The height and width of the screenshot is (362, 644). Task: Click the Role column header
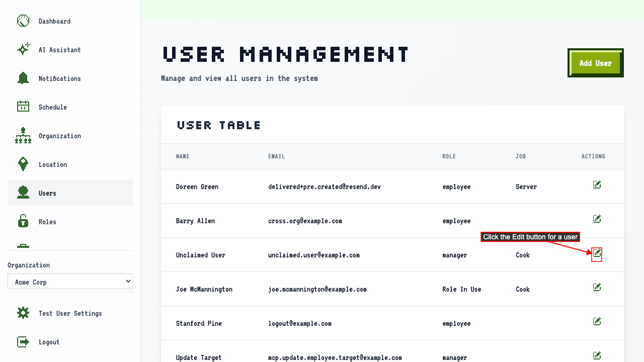pyautogui.click(x=449, y=156)
